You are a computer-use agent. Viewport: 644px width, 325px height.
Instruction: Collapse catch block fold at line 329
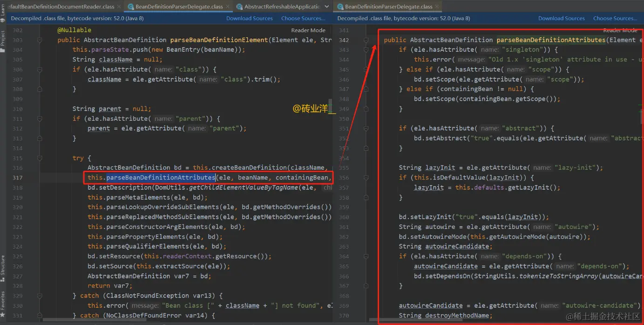(x=39, y=296)
